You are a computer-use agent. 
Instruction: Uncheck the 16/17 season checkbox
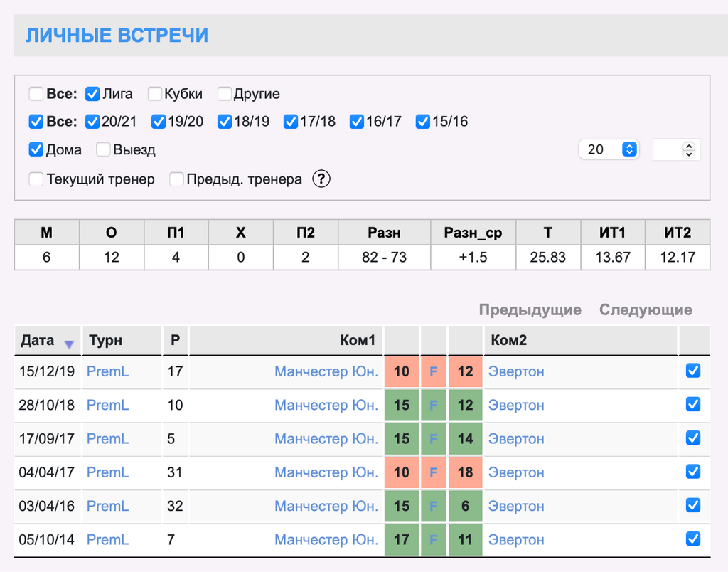pyautogui.click(x=357, y=122)
